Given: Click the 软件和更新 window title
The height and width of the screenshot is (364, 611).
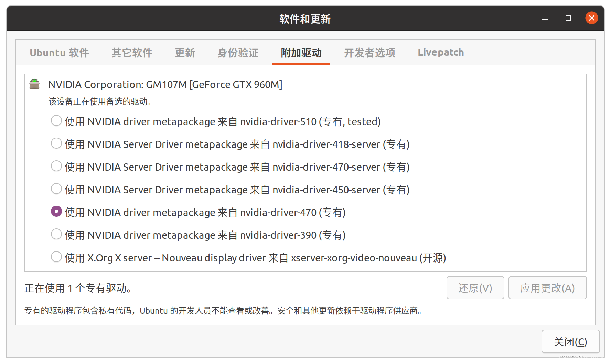Looking at the screenshot, I should (x=305, y=19).
